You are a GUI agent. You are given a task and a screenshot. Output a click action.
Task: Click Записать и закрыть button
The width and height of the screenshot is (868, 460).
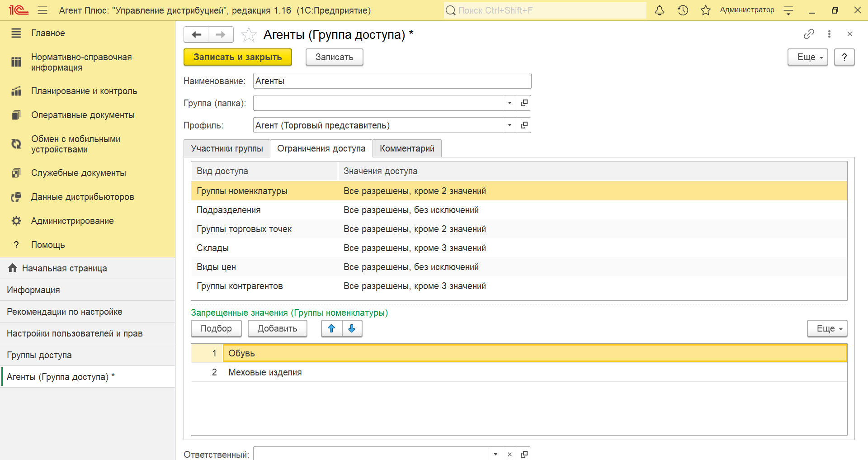click(x=238, y=57)
